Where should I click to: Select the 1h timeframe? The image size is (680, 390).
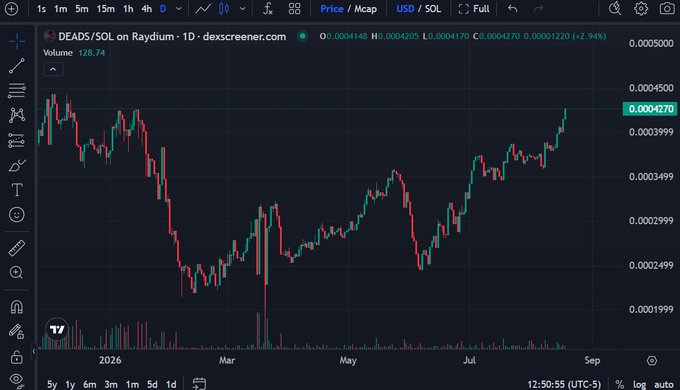point(128,9)
